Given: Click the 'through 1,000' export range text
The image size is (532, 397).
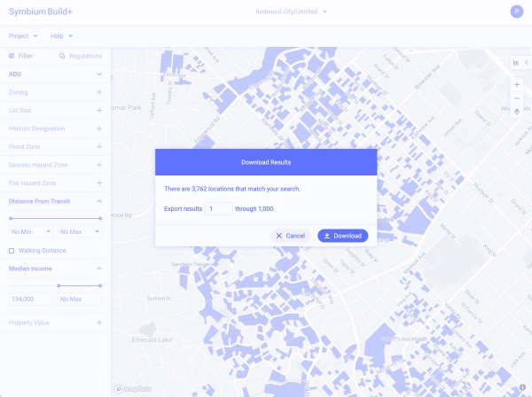Looking at the screenshot, I should click(254, 209).
